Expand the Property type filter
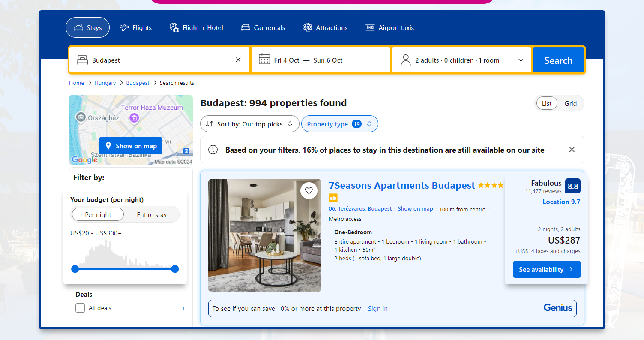The width and height of the screenshot is (644, 340). click(x=339, y=123)
